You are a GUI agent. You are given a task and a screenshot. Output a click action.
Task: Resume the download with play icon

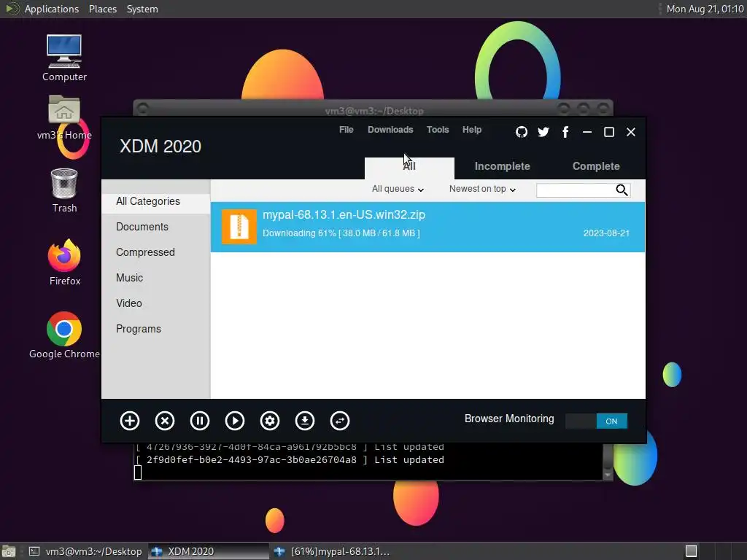coord(235,421)
